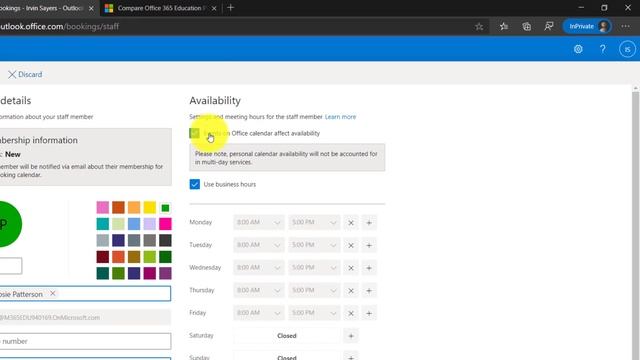The height and width of the screenshot is (360, 640).
Task: Pick the pink color swatch
Action: (103, 207)
